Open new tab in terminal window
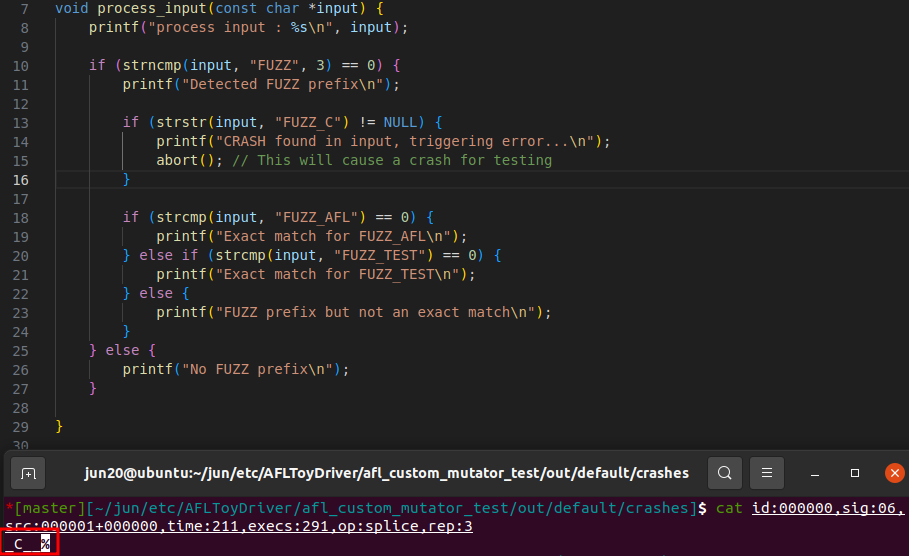The image size is (909, 556). (28, 474)
